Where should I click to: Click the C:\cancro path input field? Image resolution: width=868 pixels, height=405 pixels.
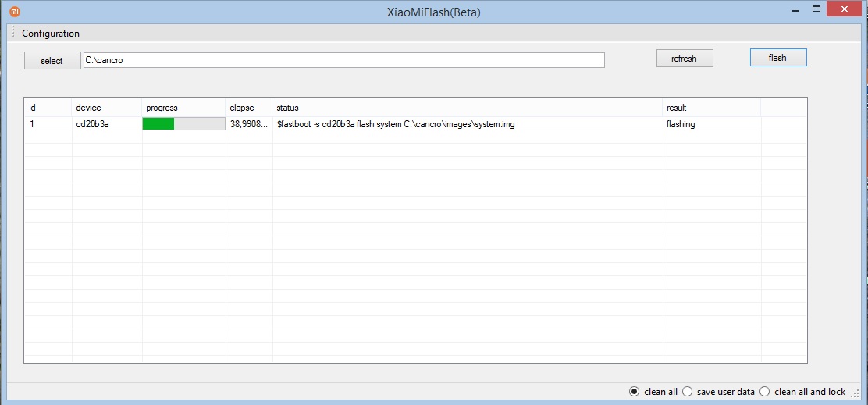click(x=343, y=60)
